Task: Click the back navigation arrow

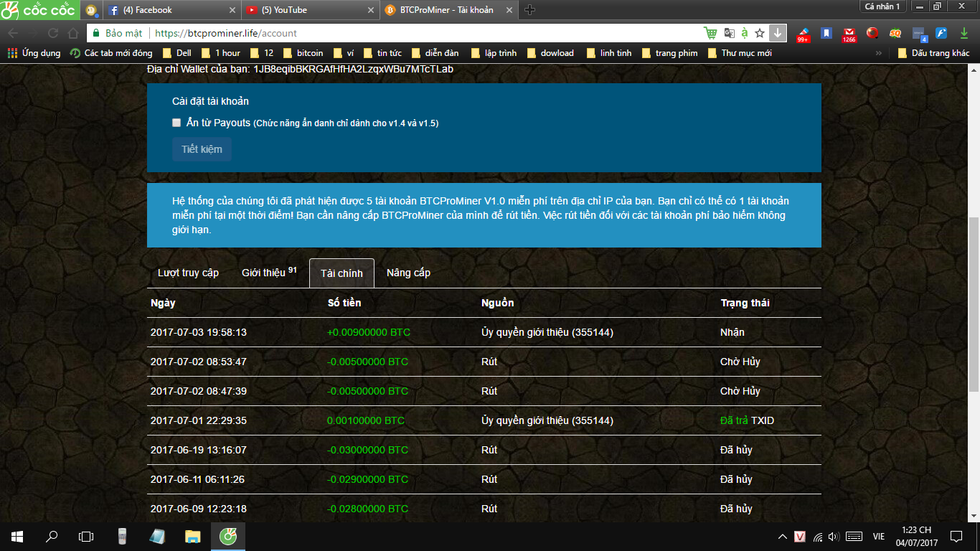Action: pos(13,33)
